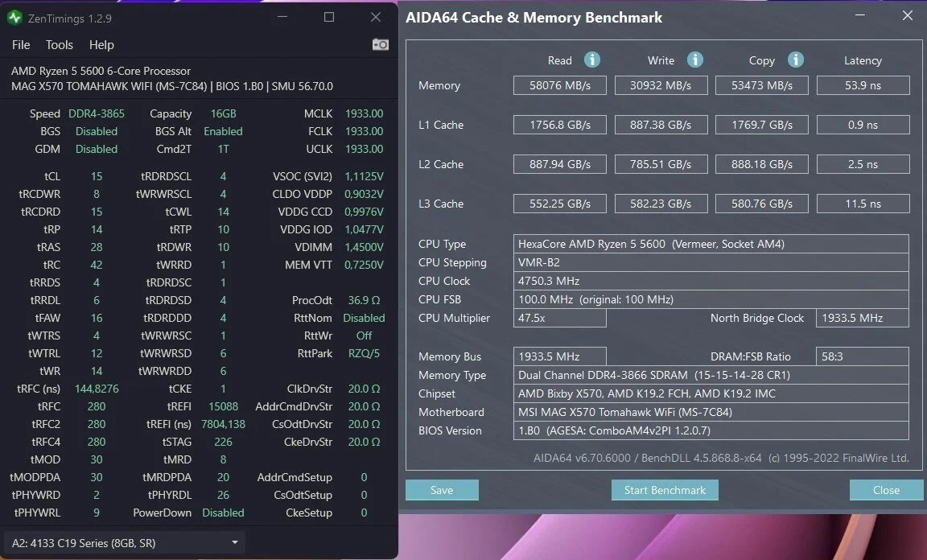Screen dimensions: 927x560
Task: Click the Chipset field AMD Bixby X570
Action: 711,393
